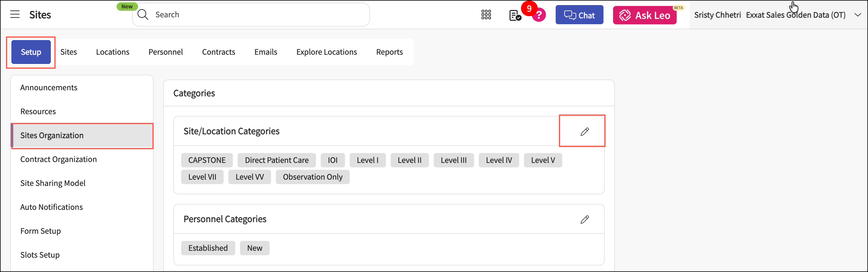The width and height of the screenshot is (868, 272).
Task: Click the CAPSTONE category tag
Action: [207, 161]
